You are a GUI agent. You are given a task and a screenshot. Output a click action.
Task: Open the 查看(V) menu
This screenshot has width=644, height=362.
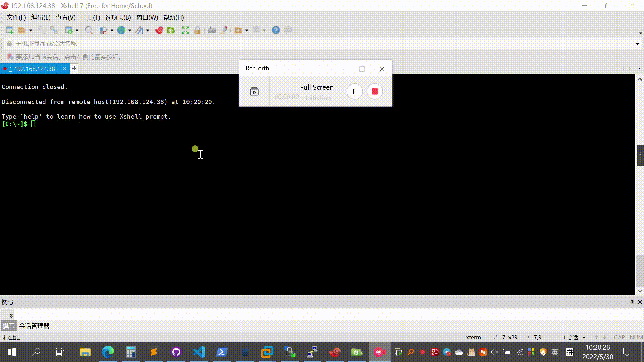[x=65, y=18]
